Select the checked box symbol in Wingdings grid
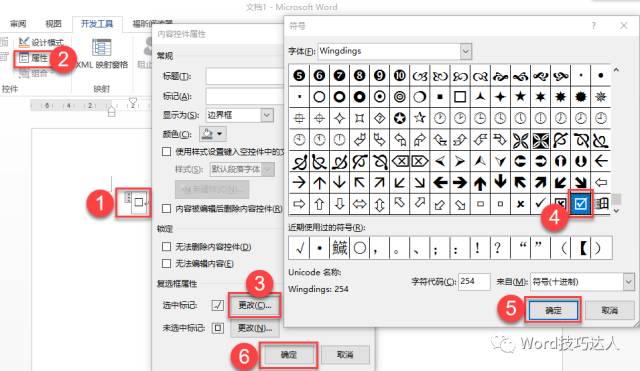 (580, 203)
